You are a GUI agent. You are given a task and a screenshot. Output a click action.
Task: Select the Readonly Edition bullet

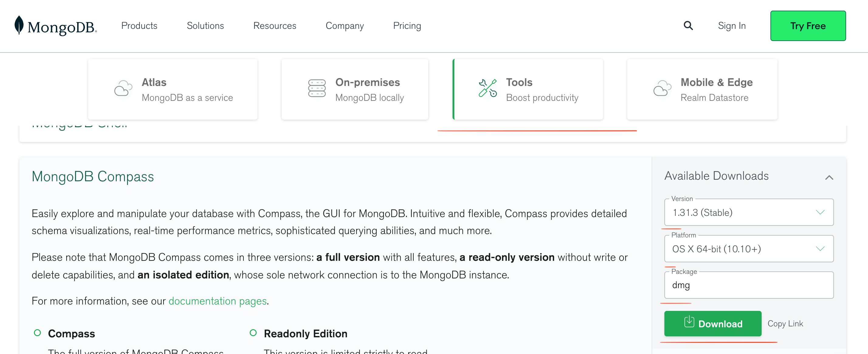point(253,333)
